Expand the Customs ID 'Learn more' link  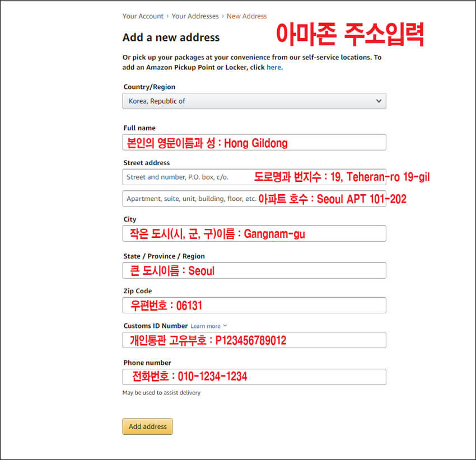(208, 326)
